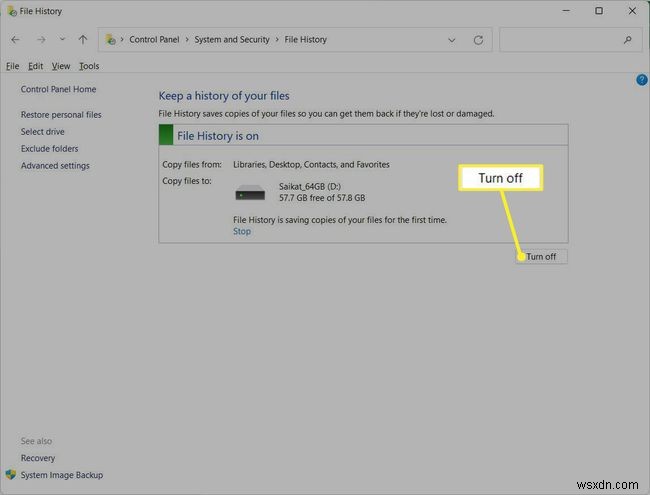
Task: Open the Edit menu
Action: (36, 66)
